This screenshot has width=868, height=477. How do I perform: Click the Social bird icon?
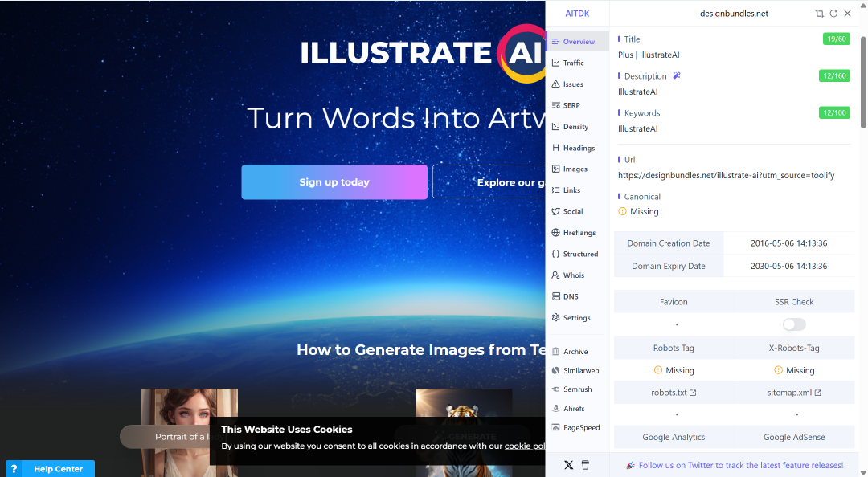(x=556, y=211)
